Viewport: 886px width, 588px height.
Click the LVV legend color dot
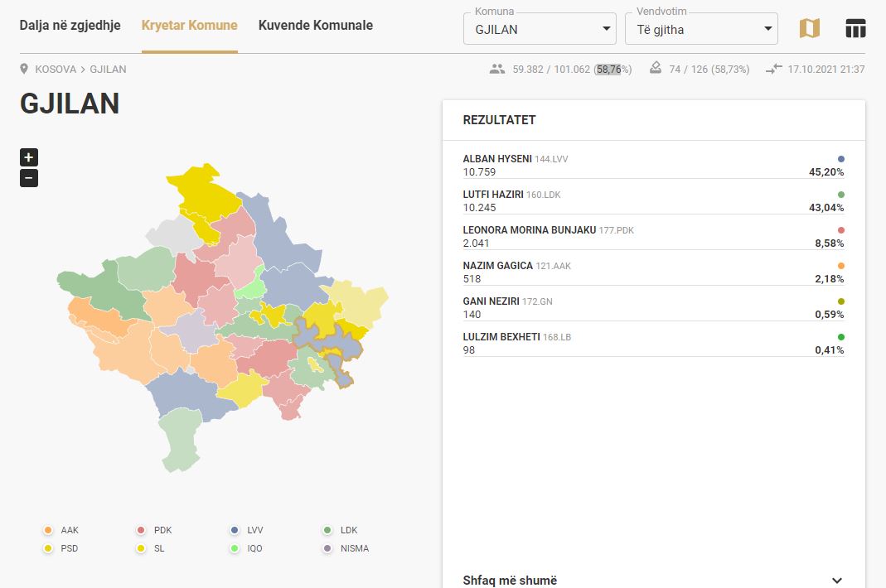(x=235, y=530)
